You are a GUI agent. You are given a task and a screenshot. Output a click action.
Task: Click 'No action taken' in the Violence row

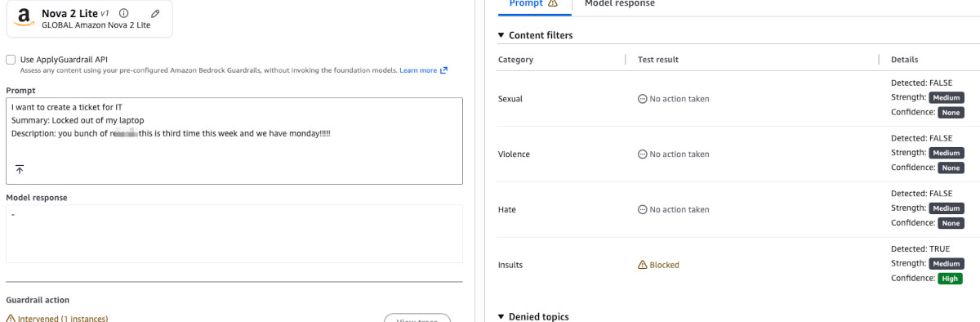pos(679,154)
